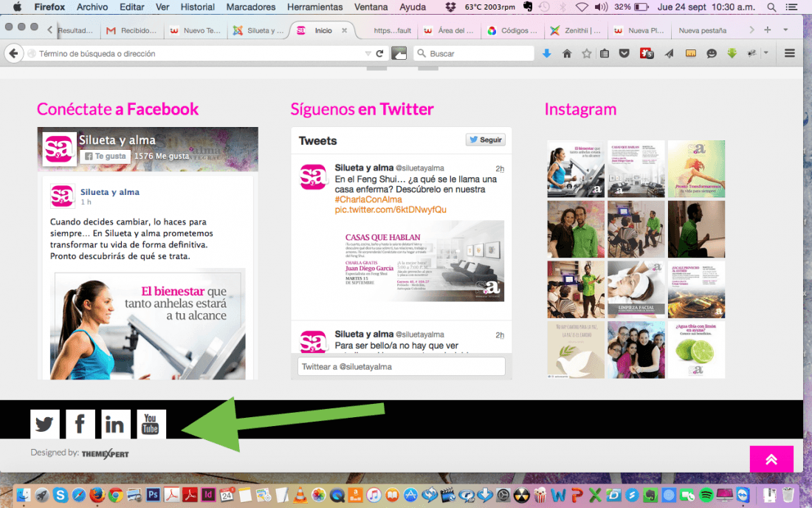The width and height of the screenshot is (812, 508).
Task: Open the @siluetayalma handle in first tweet
Action: pyautogui.click(x=420, y=168)
